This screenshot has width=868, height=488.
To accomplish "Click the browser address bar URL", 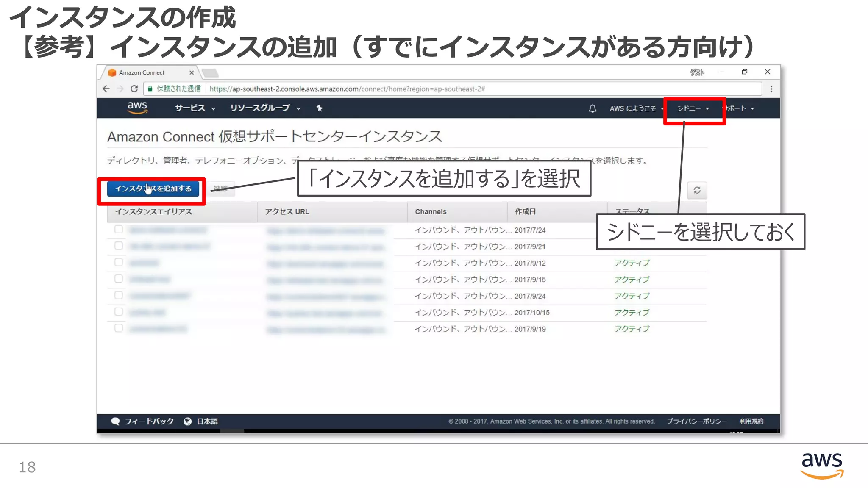I will point(347,89).
